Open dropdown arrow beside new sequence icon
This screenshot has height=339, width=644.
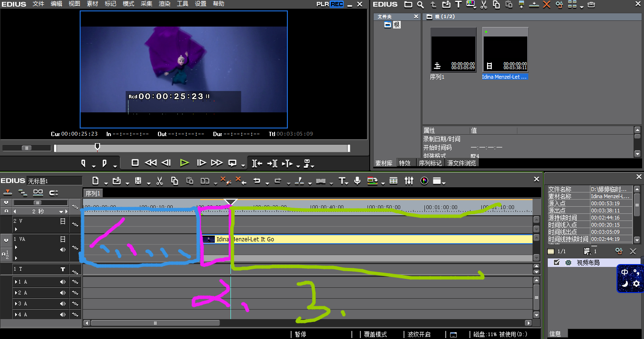[106, 183]
